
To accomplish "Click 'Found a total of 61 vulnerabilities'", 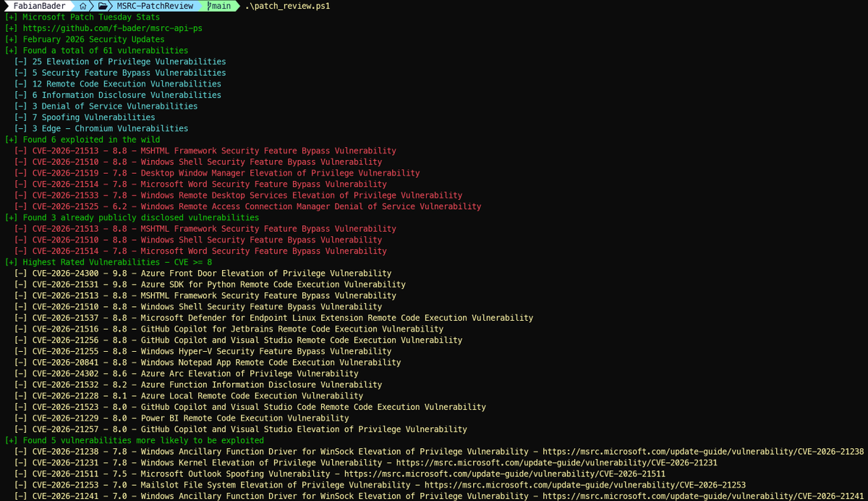I will click(96, 51).
